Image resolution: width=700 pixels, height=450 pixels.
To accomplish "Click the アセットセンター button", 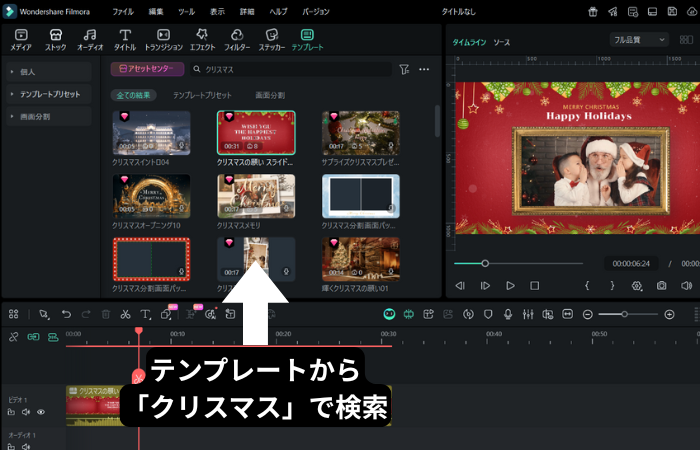I will 147,69.
